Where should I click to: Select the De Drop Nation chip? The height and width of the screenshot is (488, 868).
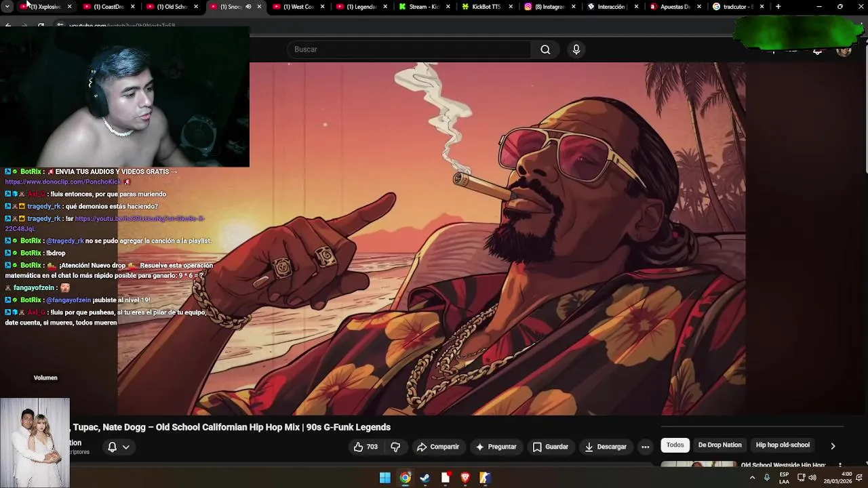(719, 445)
